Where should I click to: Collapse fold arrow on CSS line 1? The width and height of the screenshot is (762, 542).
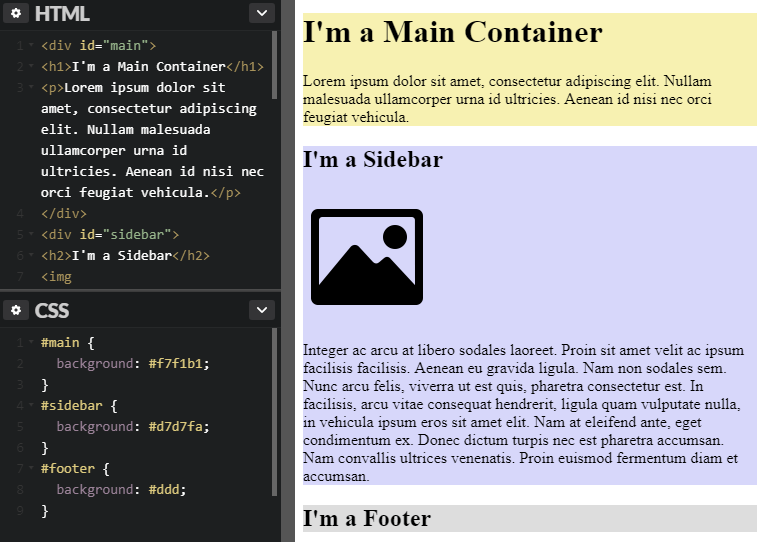point(31,342)
